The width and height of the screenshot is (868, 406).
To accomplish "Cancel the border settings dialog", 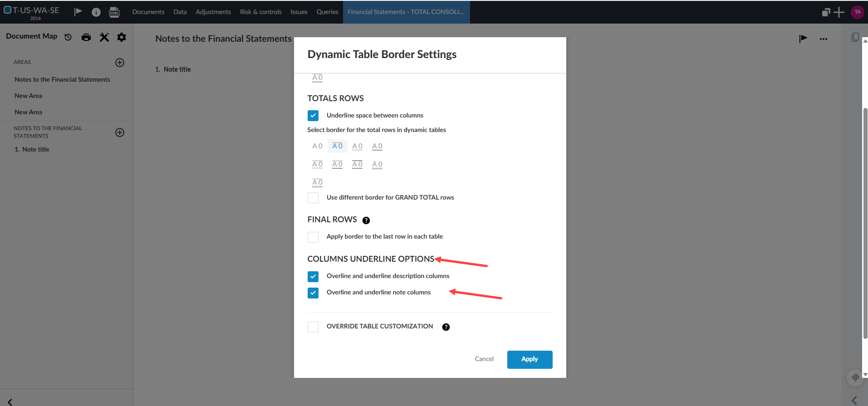I will point(484,359).
